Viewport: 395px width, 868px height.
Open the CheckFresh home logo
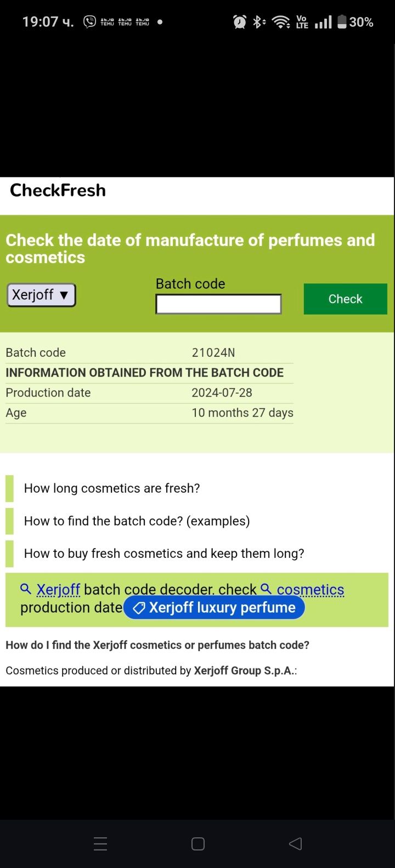pyautogui.click(x=58, y=190)
